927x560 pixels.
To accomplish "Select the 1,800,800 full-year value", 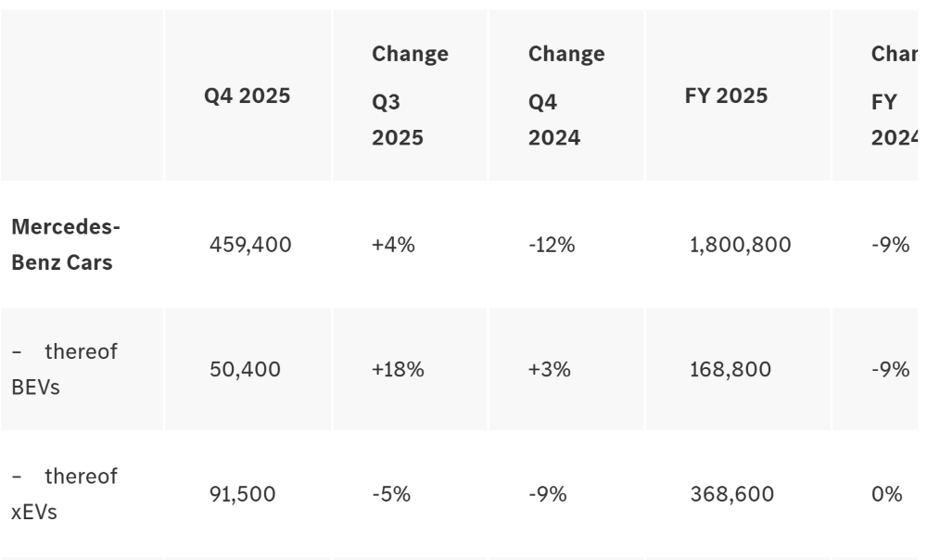I will pos(740,245).
